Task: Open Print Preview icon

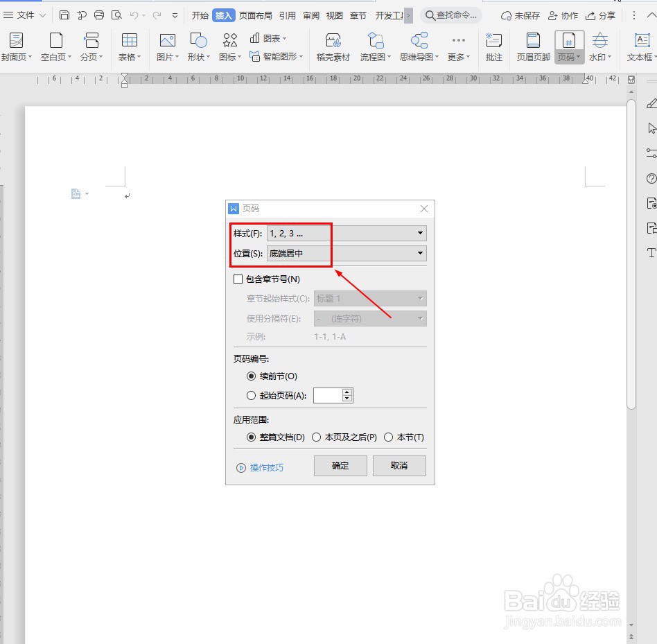Action: 116,15
